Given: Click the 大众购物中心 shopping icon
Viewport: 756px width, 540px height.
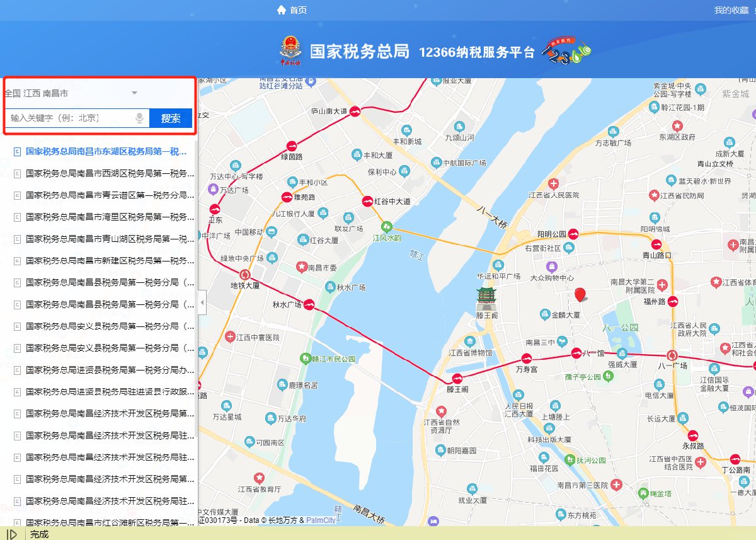Looking at the screenshot, I should coord(552,267).
